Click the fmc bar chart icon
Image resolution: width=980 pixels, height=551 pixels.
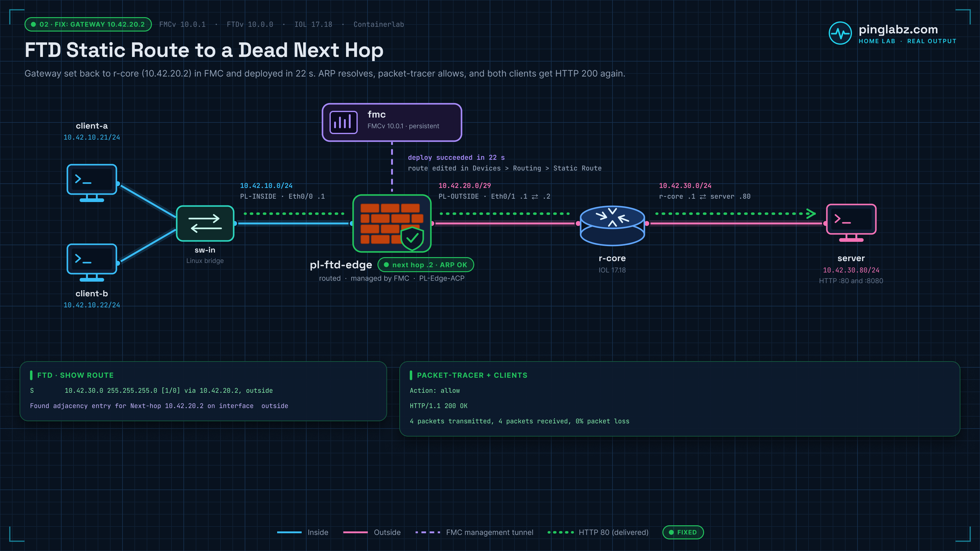(343, 122)
